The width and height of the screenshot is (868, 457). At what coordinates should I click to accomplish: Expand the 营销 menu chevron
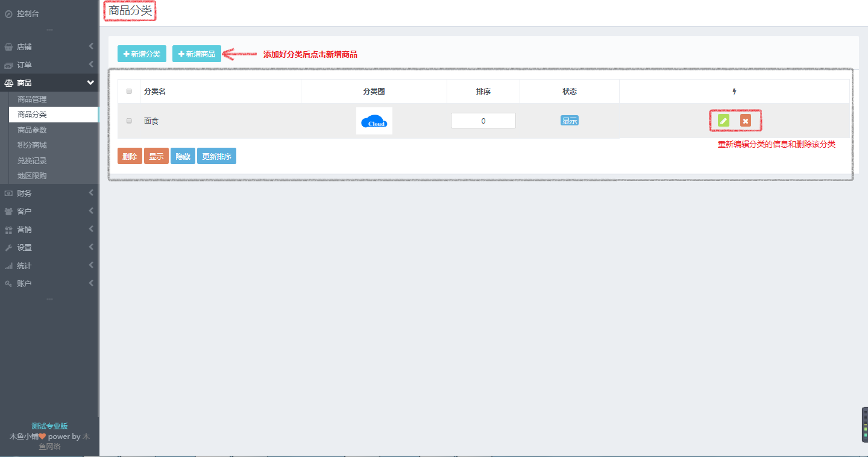pos(91,230)
